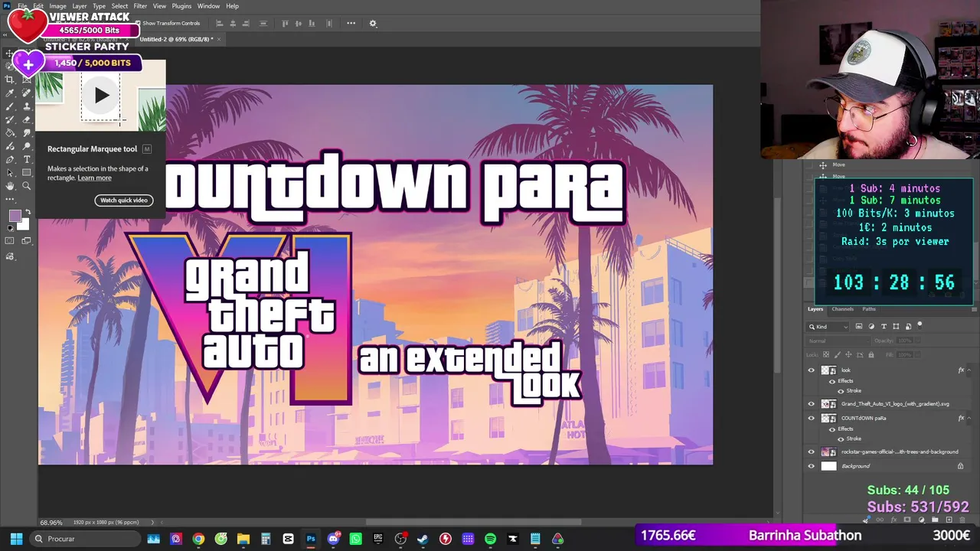Hide the 'COUNTdOWN paRa' layer

coord(812,419)
